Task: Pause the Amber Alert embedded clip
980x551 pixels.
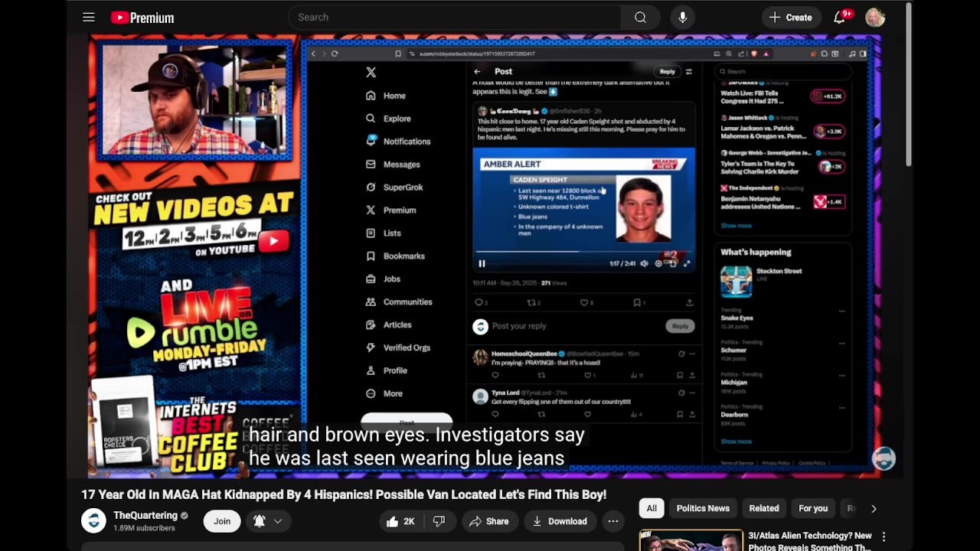Action: tap(482, 263)
